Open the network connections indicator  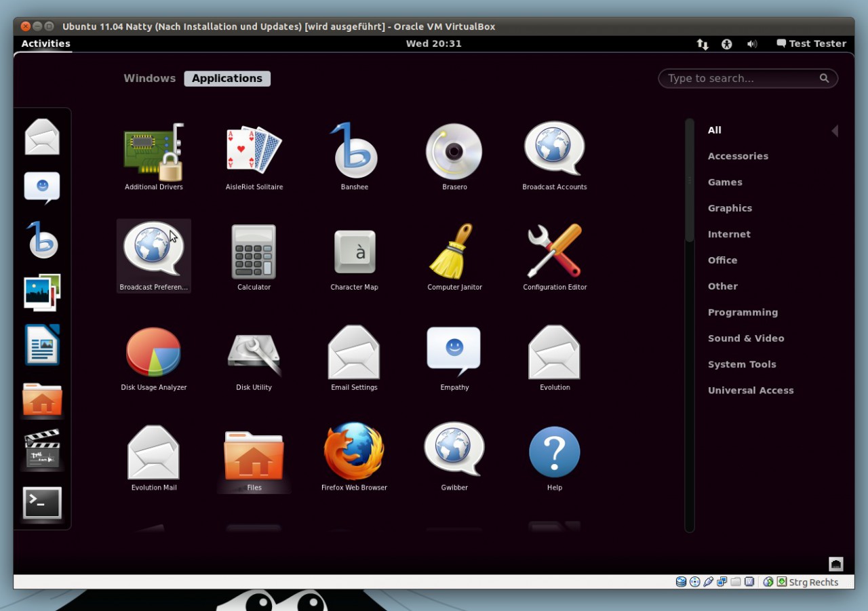click(703, 44)
